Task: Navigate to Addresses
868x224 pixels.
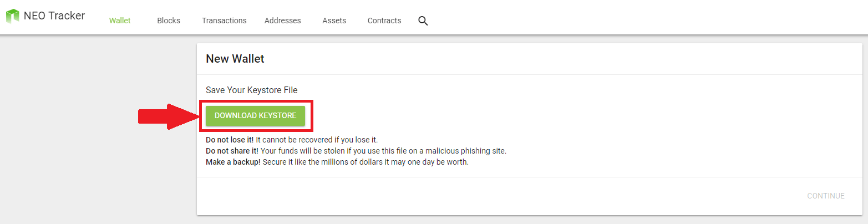Action: click(x=283, y=21)
